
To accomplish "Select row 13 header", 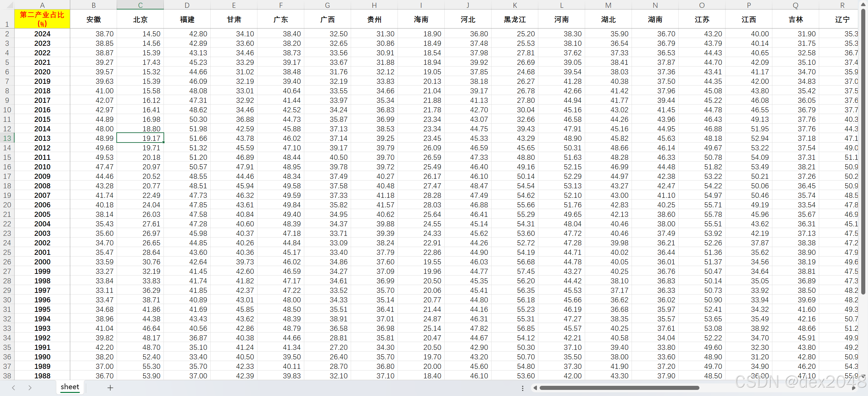I will [x=7, y=138].
